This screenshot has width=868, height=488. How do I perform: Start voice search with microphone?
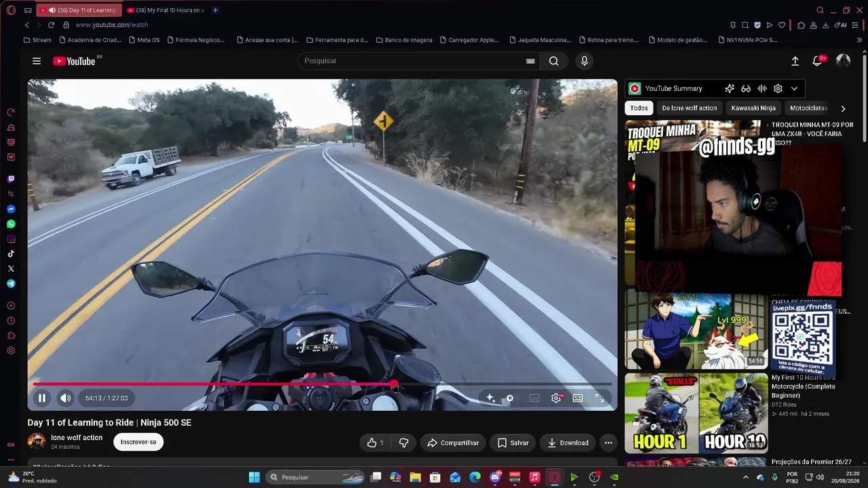585,61
